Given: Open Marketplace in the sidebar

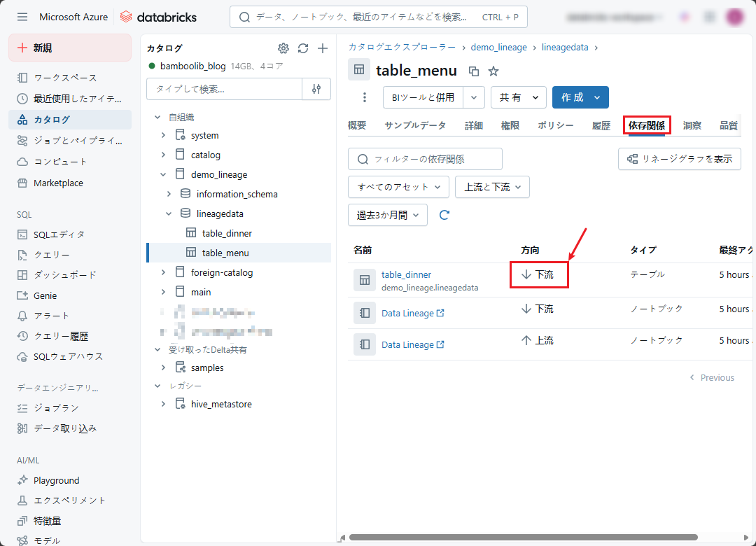Looking at the screenshot, I should pos(70,183).
